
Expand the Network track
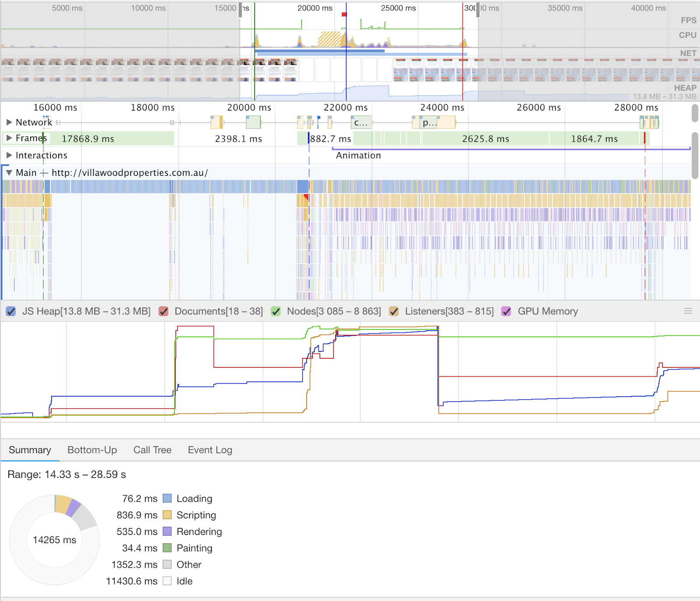(9, 122)
